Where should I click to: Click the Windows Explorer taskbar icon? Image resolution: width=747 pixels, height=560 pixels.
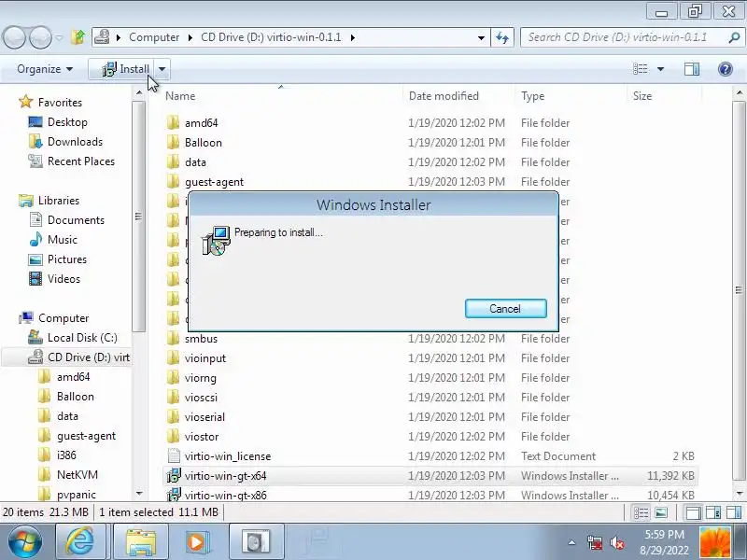click(x=140, y=542)
